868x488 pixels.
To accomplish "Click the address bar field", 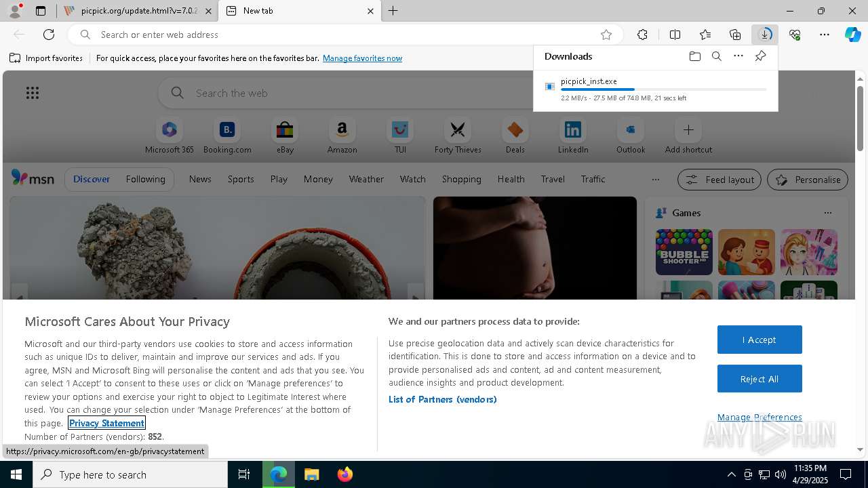I will 346,35.
